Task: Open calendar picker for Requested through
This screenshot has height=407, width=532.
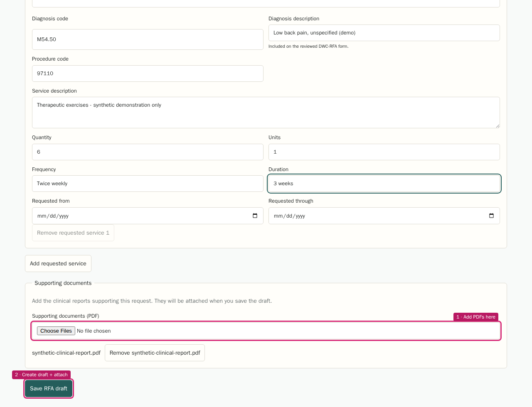Action: [x=491, y=216]
